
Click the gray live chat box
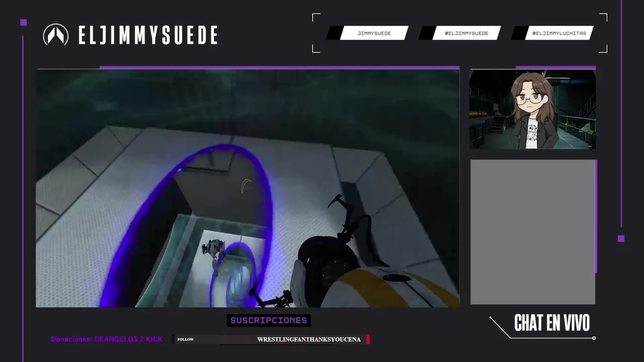point(533,232)
